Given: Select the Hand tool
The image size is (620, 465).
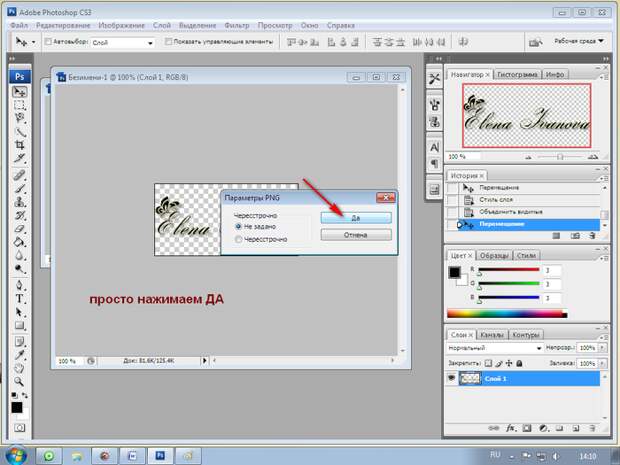Looking at the screenshot, I should [19, 369].
